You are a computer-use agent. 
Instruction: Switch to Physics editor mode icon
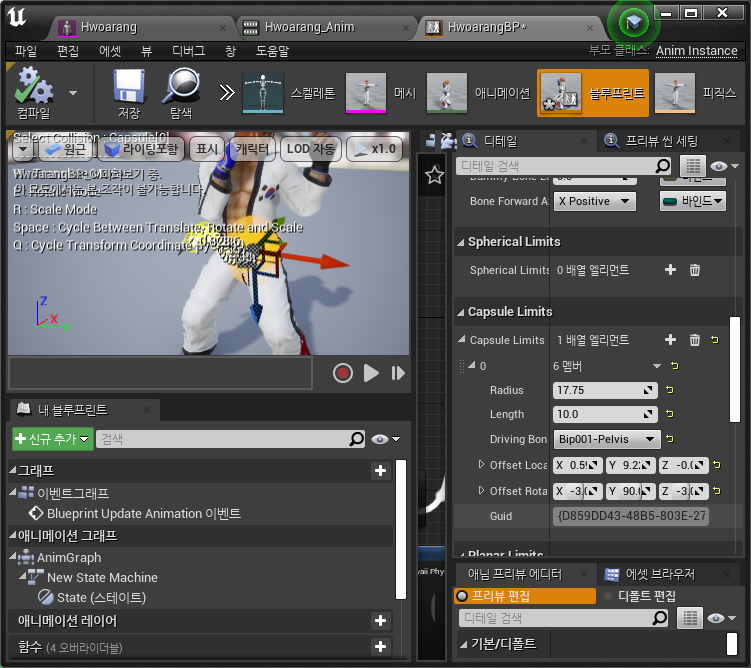[x=675, y=93]
